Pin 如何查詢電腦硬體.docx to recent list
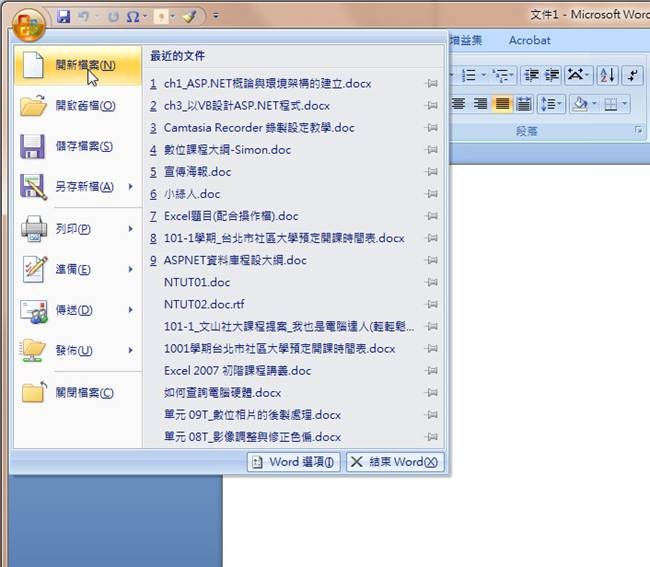This screenshot has height=567, width=650. tap(431, 393)
